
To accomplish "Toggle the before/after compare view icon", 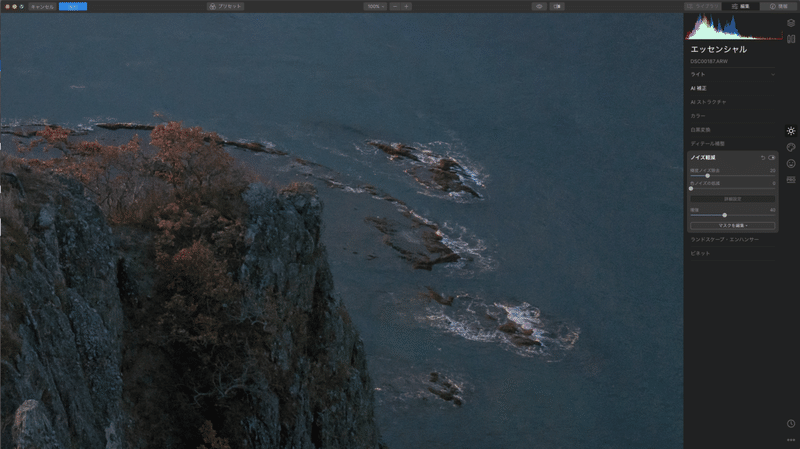I will [x=557, y=7].
